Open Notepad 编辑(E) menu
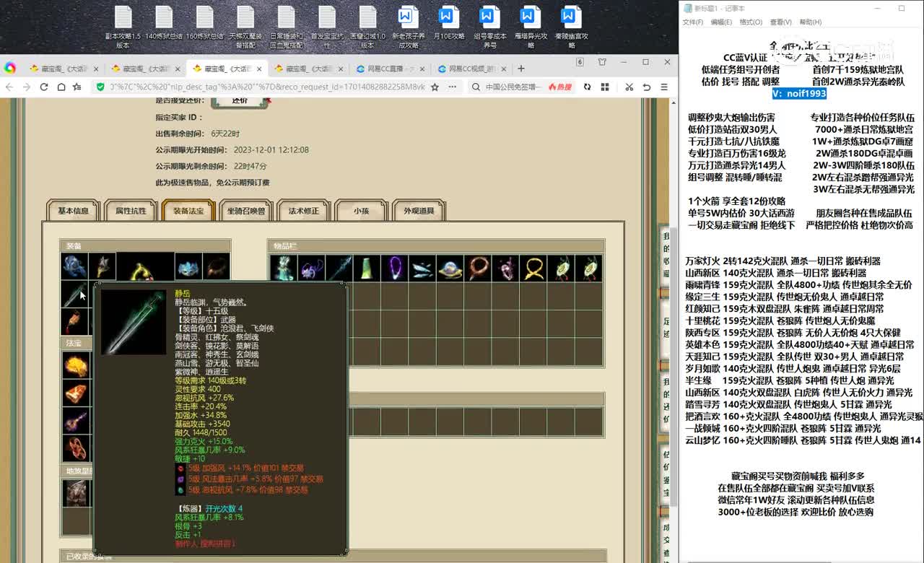Screen dimensions: 924x563 [x=721, y=22]
